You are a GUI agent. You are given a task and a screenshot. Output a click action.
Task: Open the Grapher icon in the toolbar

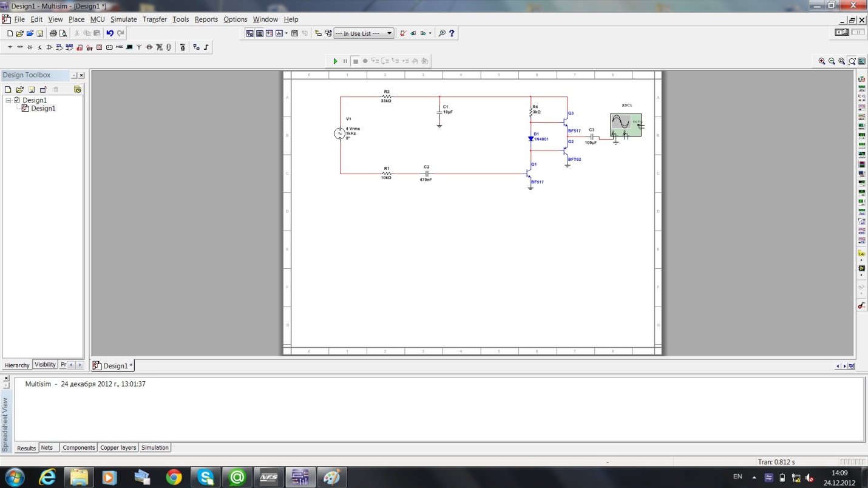click(x=279, y=33)
